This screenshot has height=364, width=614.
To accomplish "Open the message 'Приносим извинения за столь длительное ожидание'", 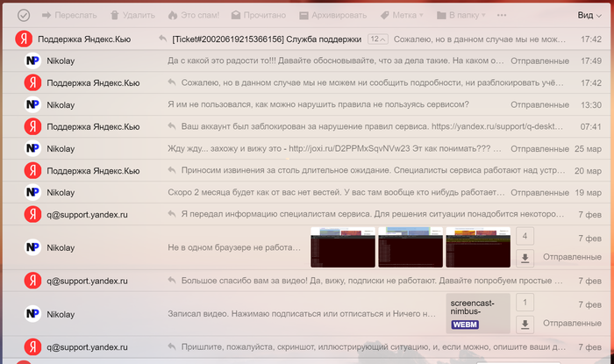I will click(373, 170).
